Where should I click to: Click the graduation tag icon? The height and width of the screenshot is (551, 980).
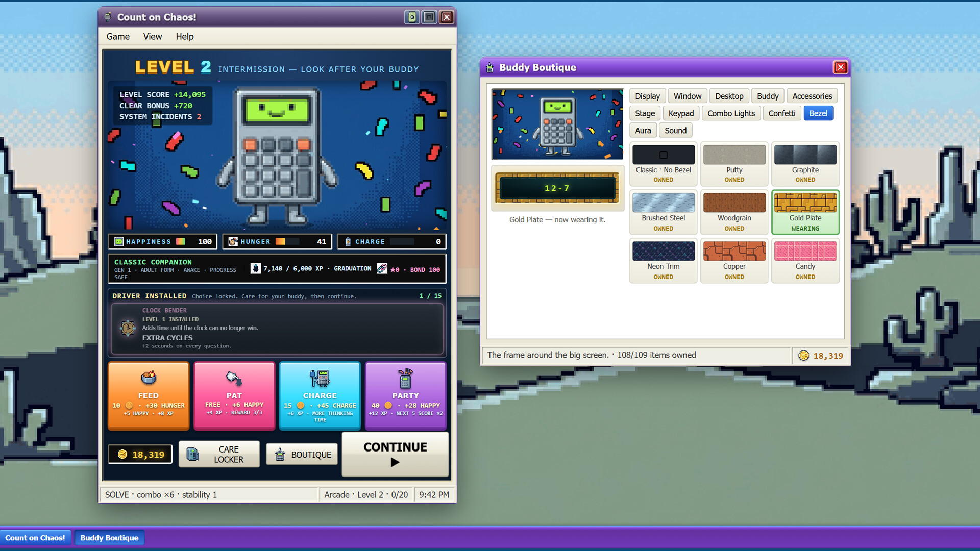[382, 268]
